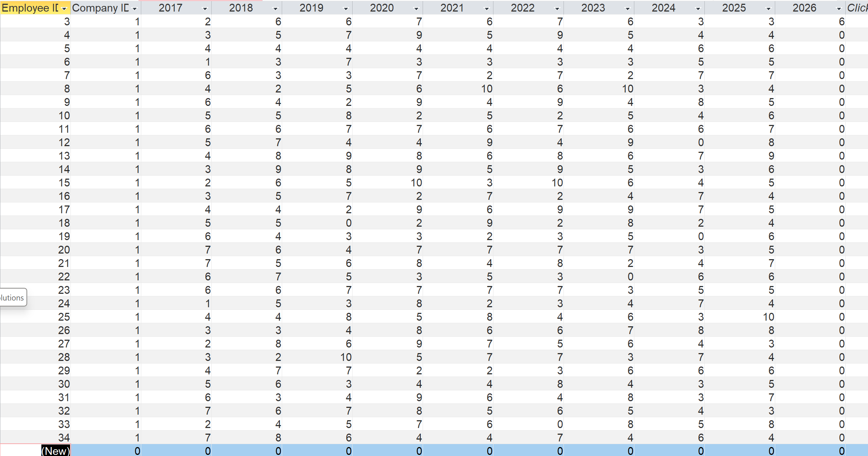Open the 2020 column header dropdown
Viewport: 868px width, 456px height.
[x=416, y=9]
